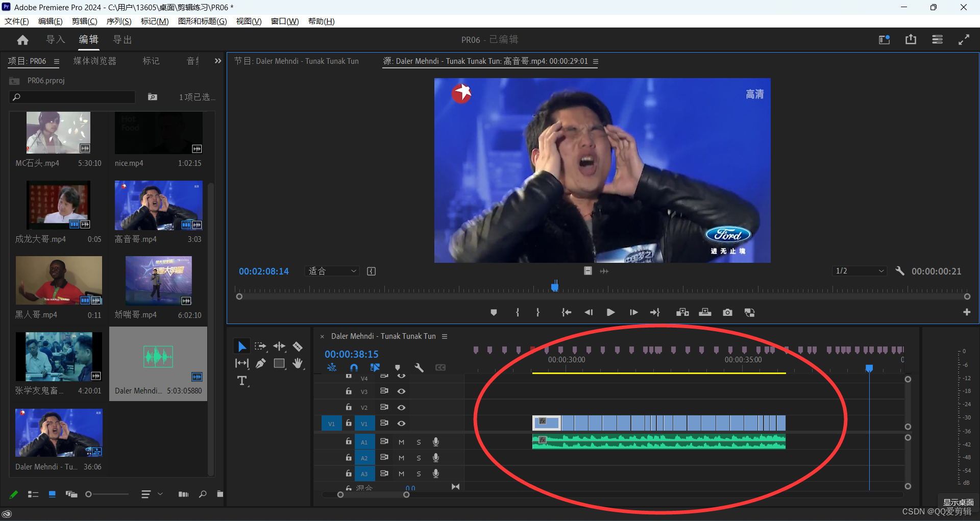Image resolution: width=980 pixels, height=521 pixels.
Task: Click Export Frame camera icon
Action: tap(728, 312)
